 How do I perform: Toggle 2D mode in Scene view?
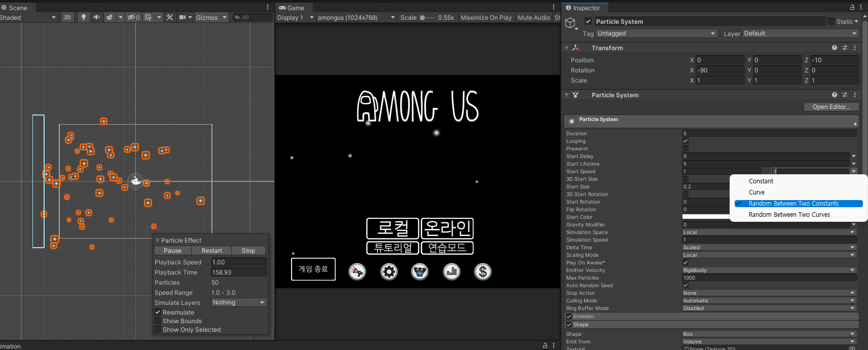click(67, 17)
